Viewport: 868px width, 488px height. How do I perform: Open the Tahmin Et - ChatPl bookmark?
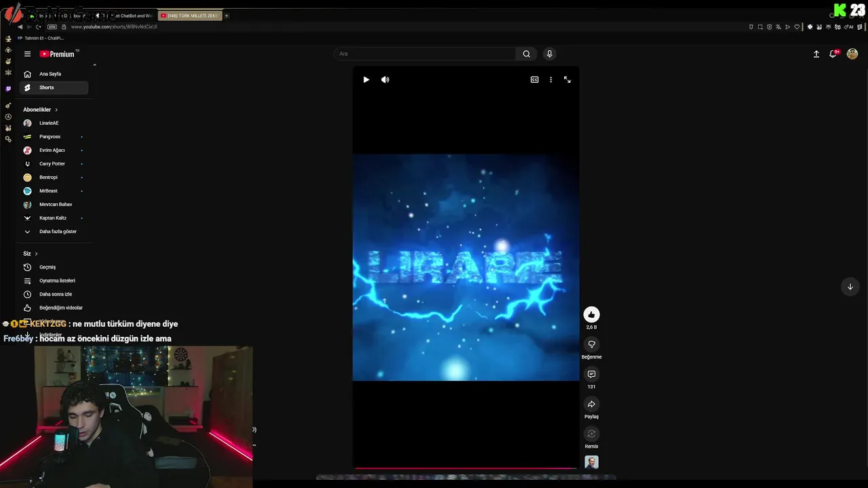coord(40,38)
